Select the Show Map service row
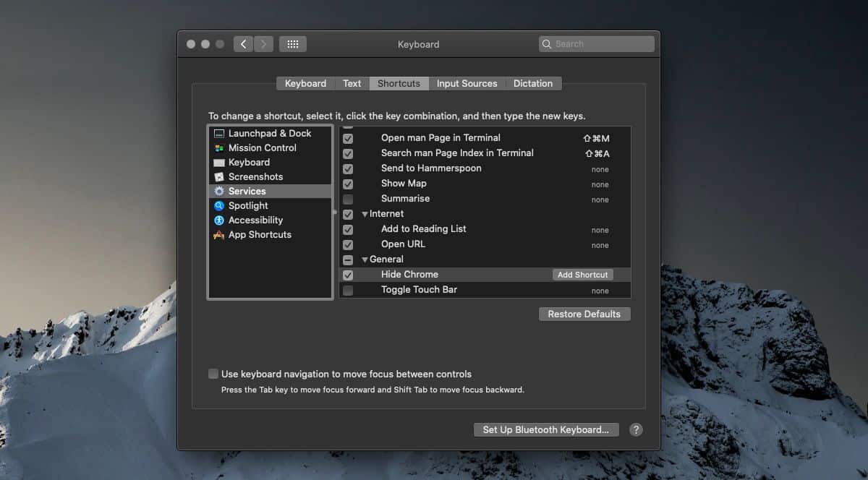This screenshot has height=480, width=868. point(485,184)
